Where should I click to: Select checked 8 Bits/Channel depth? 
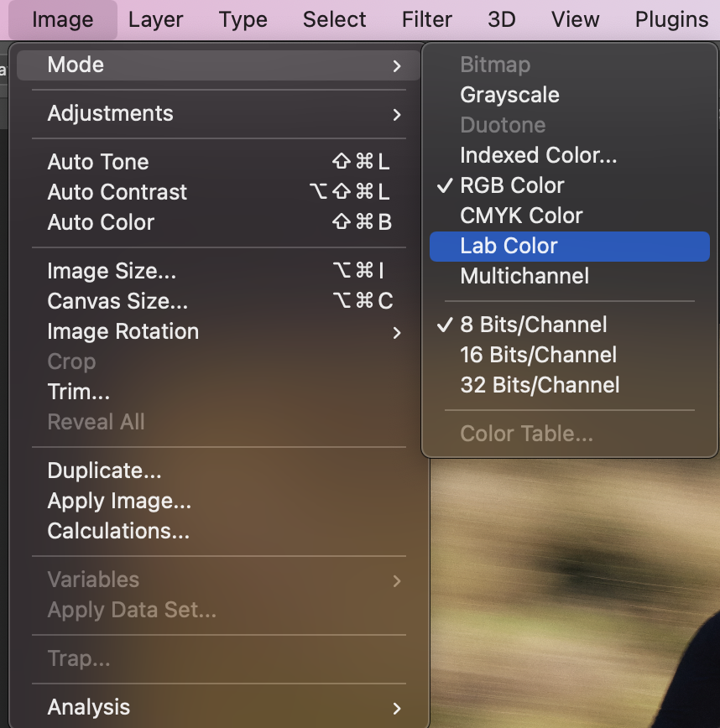tap(570, 325)
